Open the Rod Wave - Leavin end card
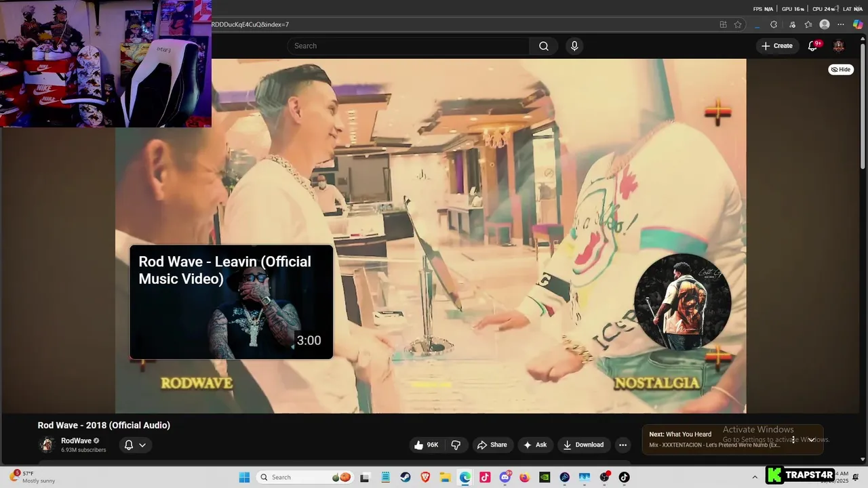The width and height of the screenshot is (868, 488). (x=231, y=302)
